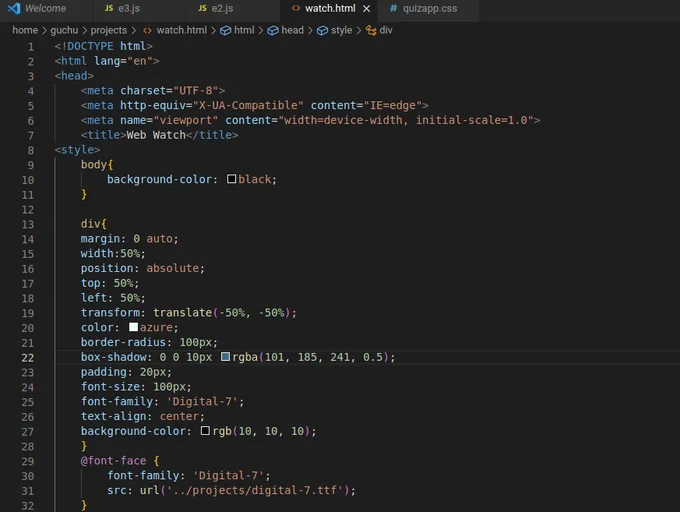Click the '<head>' tag on line 3
Image resolution: width=680 pixels, height=512 pixels.
click(x=74, y=76)
